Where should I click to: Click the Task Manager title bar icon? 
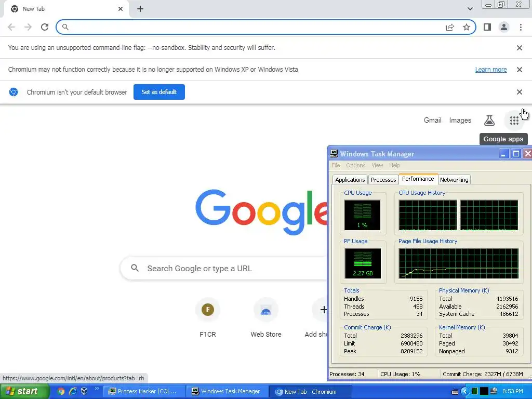point(334,154)
